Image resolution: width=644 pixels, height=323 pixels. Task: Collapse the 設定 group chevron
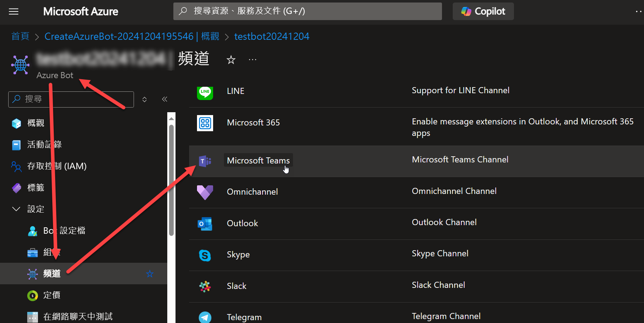tap(16, 209)
